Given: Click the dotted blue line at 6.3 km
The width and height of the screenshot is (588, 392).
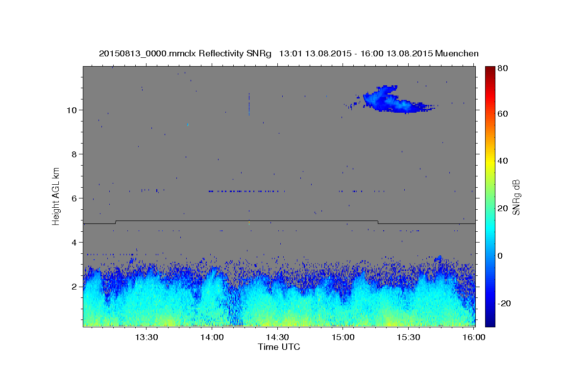Looking at the screenshot, I should tap(247, 191).
